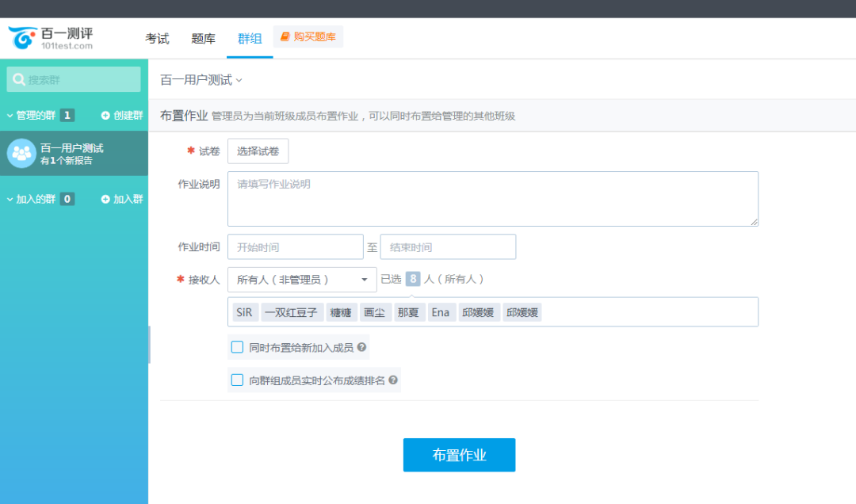Click the plus icon beside 创建群
Screen dimensions: 856x504
[x=105, y=116]
